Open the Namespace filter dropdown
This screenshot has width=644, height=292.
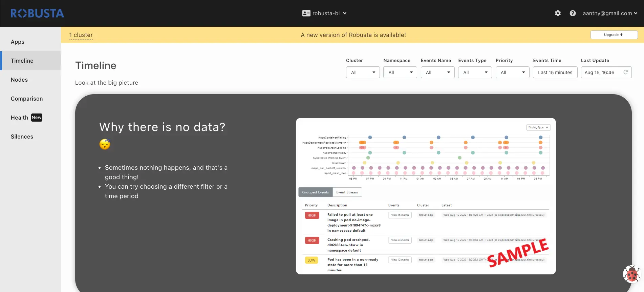pyautogui.click(x=400, y=72)
